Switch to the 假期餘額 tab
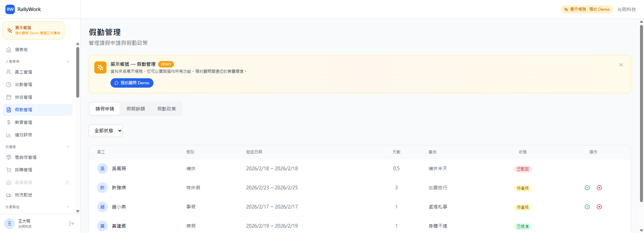The height and width of the screenshot is (233, 644). click(x=136, y=109)
